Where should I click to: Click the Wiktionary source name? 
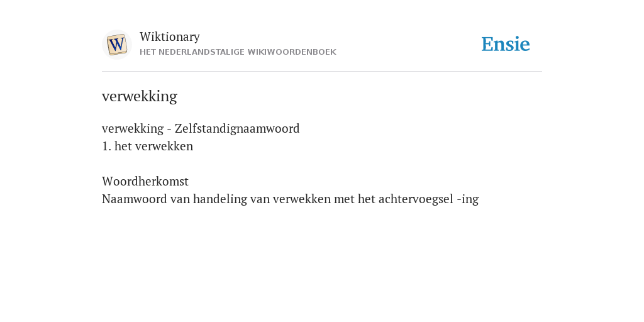170,36
